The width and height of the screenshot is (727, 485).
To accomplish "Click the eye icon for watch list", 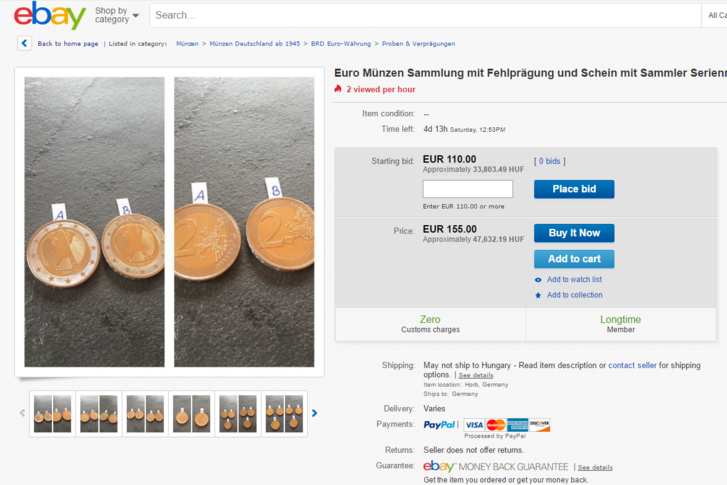I will click(x=538, y=280).
